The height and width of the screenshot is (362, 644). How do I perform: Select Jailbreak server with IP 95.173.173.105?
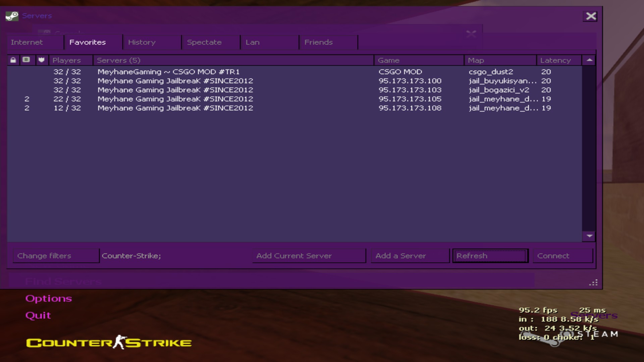coord(294,99)
